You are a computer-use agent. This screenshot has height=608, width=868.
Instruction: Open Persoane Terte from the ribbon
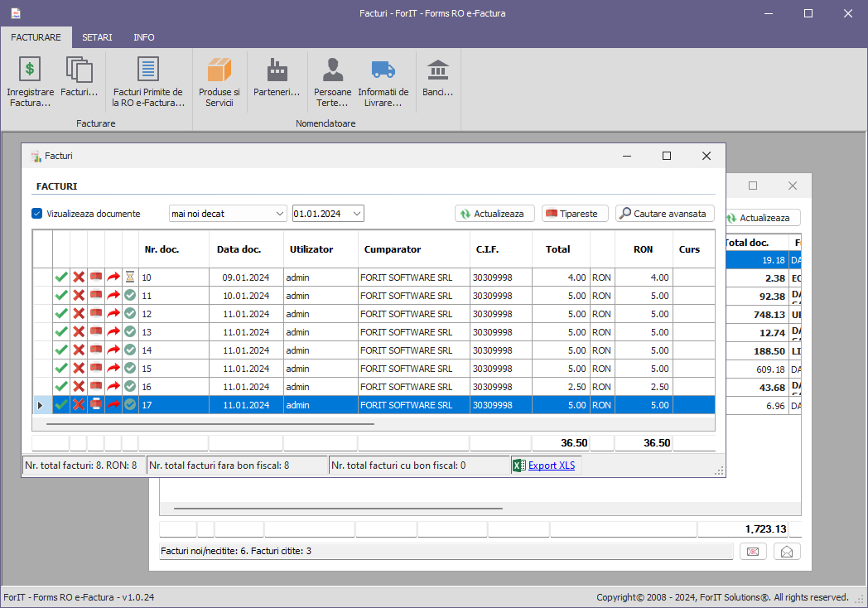click(x=333, y=81)
